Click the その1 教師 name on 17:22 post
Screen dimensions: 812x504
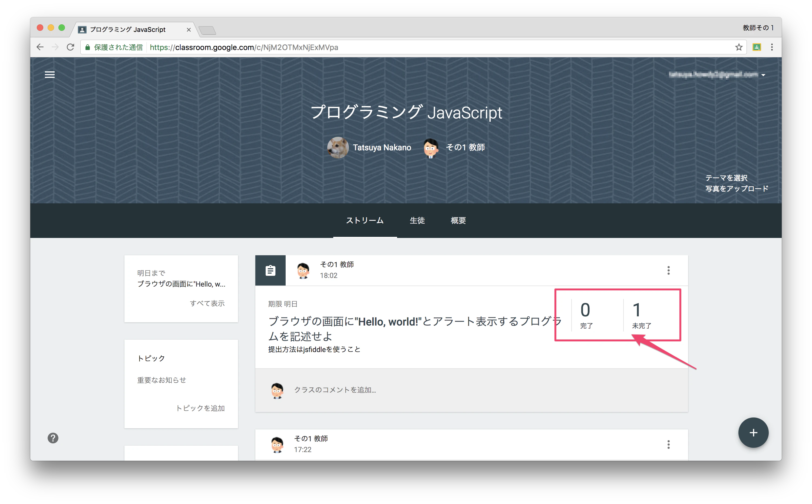[x=311, y=438]
